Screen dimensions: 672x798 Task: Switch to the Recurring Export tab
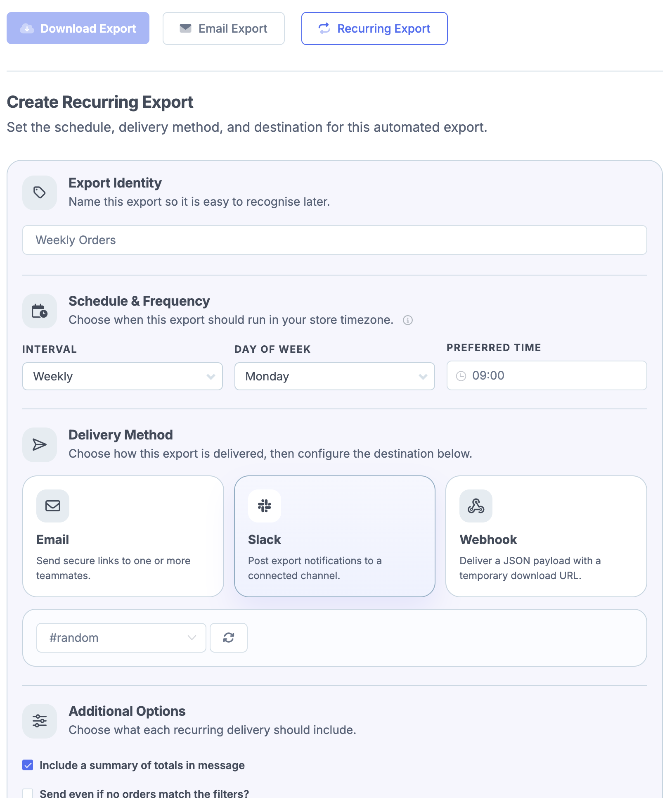(374, 28)
